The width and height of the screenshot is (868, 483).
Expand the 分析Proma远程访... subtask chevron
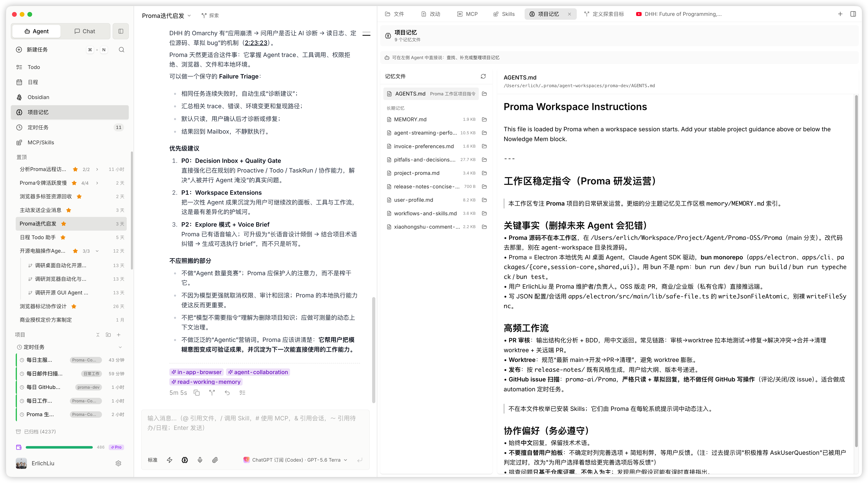[97, 169]
